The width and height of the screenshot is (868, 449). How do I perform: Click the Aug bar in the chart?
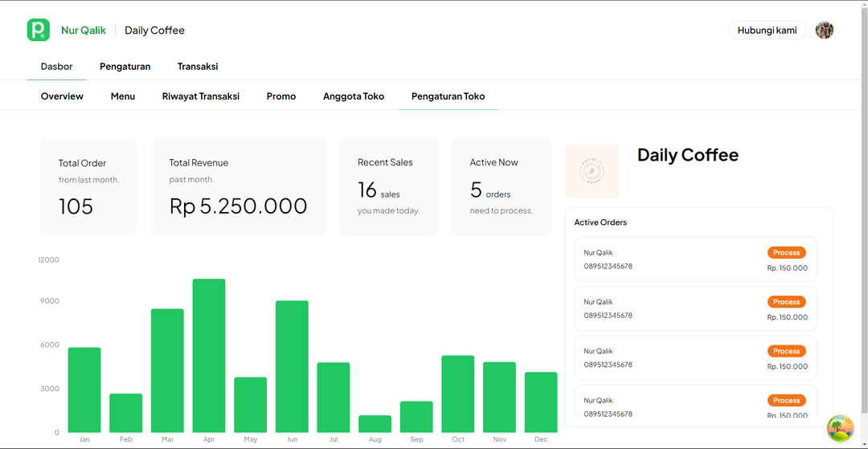[x=375, y=423]
